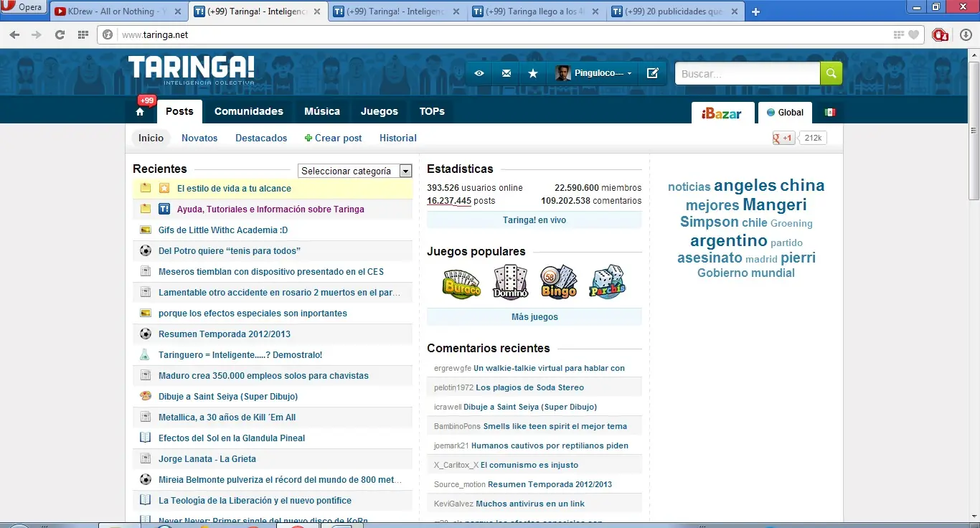This screenshot has height=528, width=980.
Task: Open the browser Opera menu
Action: point(24,6)
